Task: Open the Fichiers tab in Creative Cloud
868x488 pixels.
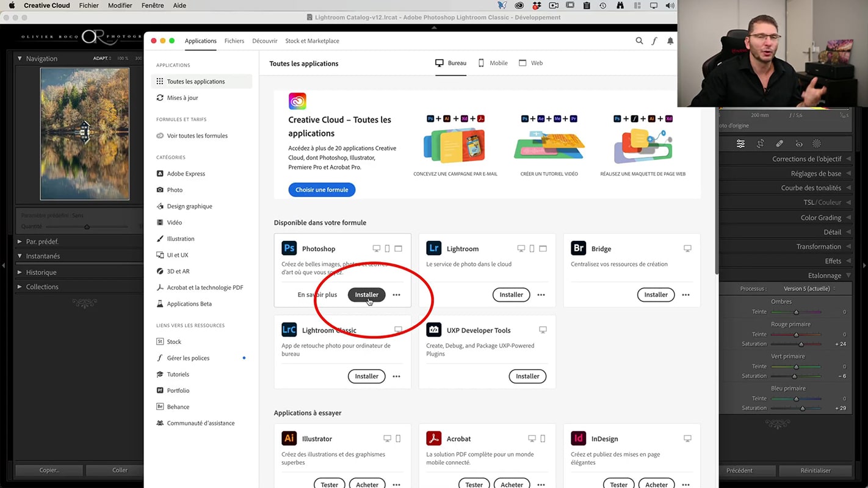Action: click(234, 41)
